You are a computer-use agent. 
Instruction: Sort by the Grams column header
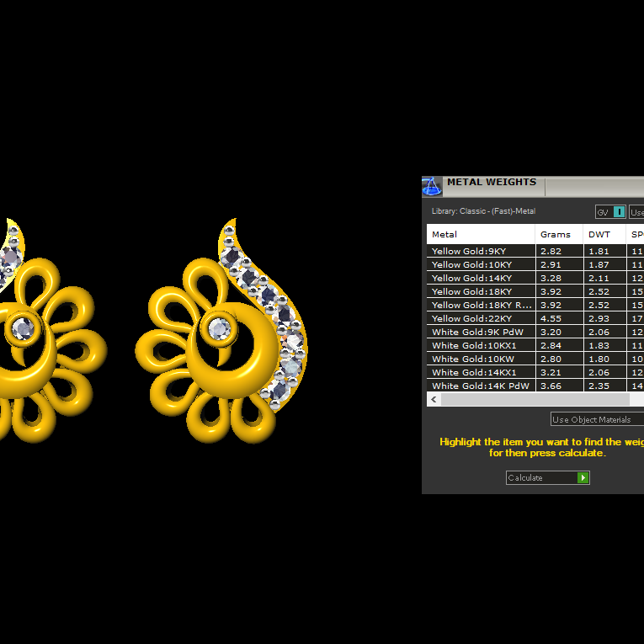559,235
